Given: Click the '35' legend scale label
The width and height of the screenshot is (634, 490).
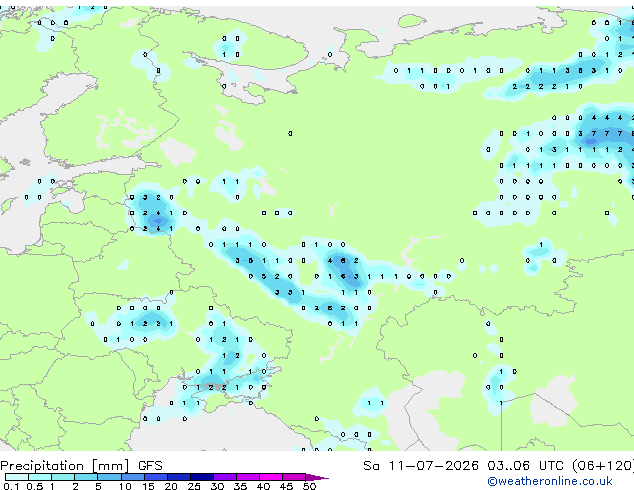Looking at the screenshot, I should [240, 486].
